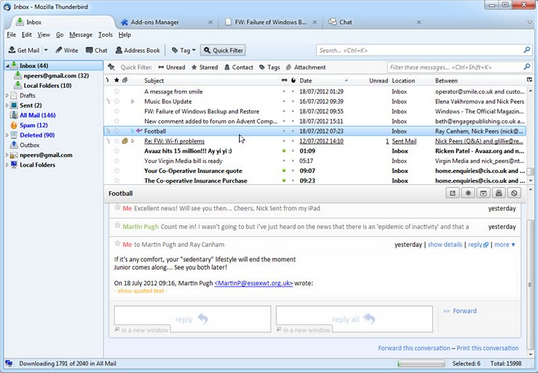Image resolution: width=538 pixels, height=373 pixels.
Task: Click the thread column header icon
Action: pos(107,80)
